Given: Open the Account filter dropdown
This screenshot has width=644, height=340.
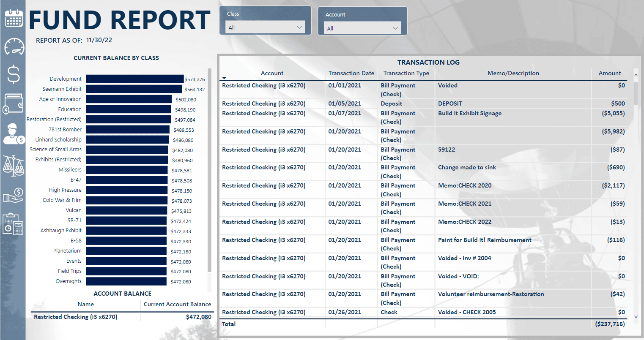Looking at the screenshot, I should (x=362, y=28).
